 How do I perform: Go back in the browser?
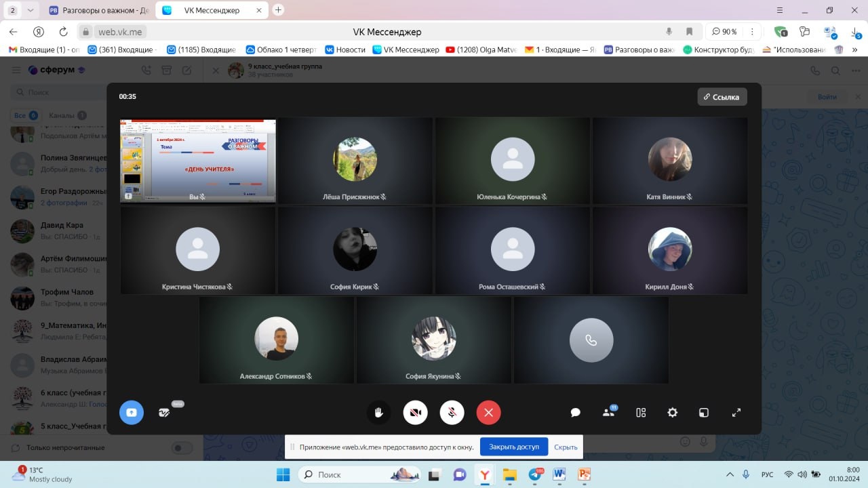click(13, 32)
